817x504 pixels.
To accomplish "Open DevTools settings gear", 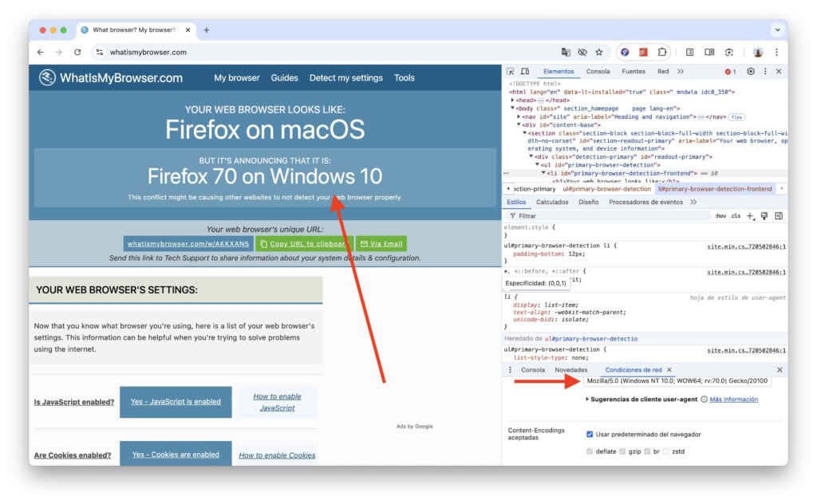I will (x=750, y=71).
